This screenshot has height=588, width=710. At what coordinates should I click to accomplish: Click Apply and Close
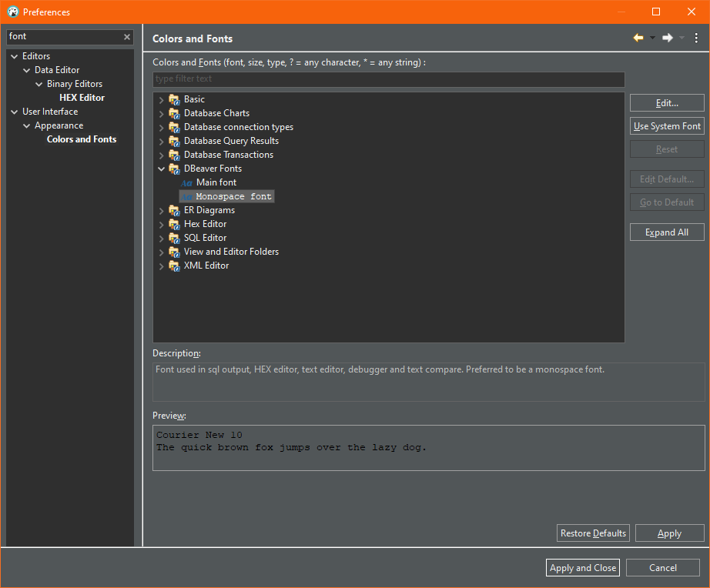coord(582,567)
